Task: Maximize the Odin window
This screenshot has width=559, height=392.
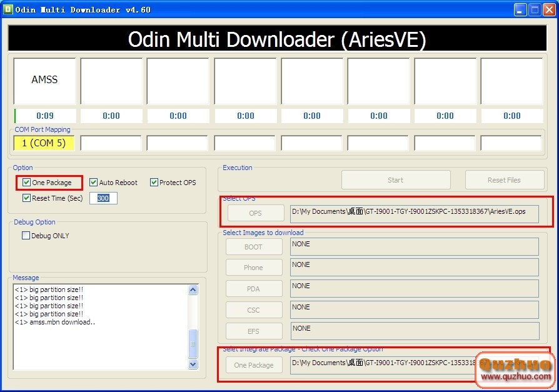Action: (535, 9)
